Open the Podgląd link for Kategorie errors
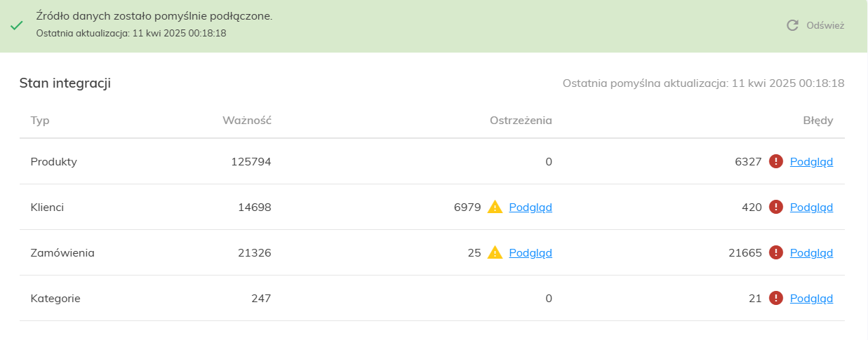 [811, 299]
